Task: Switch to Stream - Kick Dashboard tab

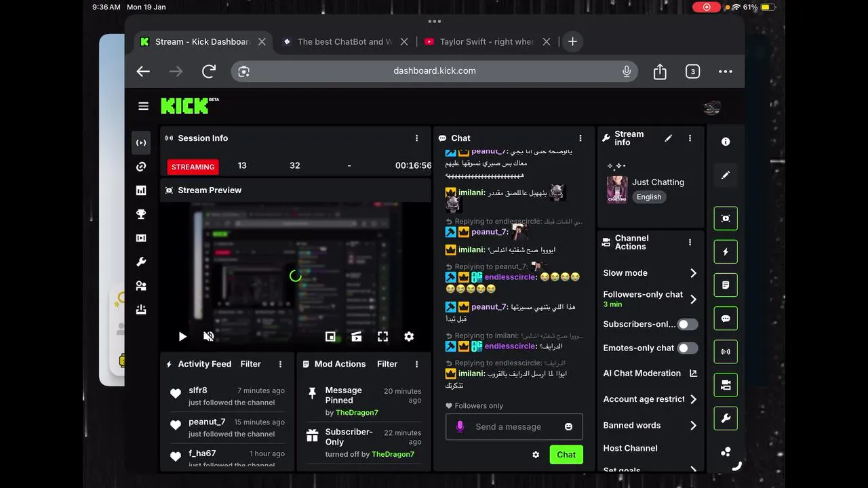Action: 203,41
